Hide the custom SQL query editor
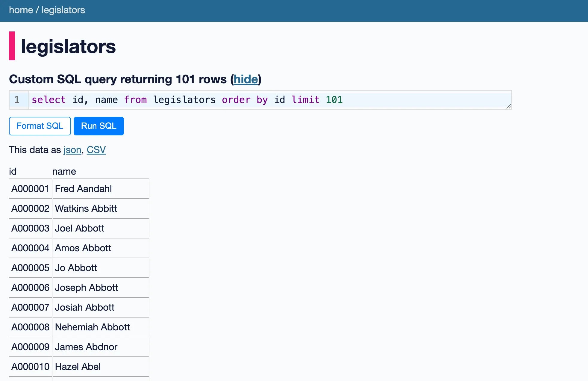The image size is (588, 381). point(245,79)
